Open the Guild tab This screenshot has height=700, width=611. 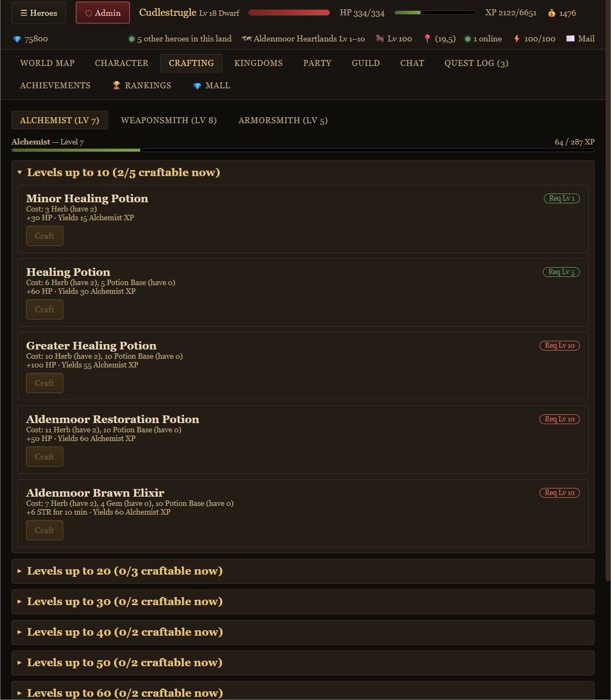366,63
